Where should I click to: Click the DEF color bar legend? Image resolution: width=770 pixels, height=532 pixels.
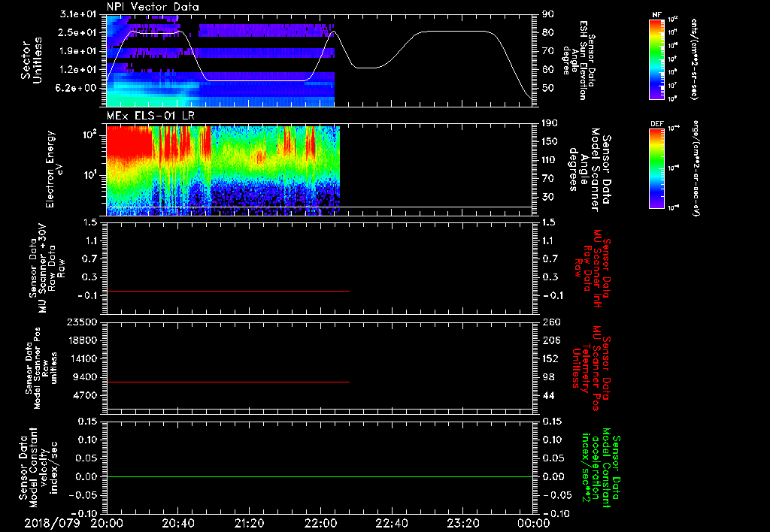[x=656, y=168]
